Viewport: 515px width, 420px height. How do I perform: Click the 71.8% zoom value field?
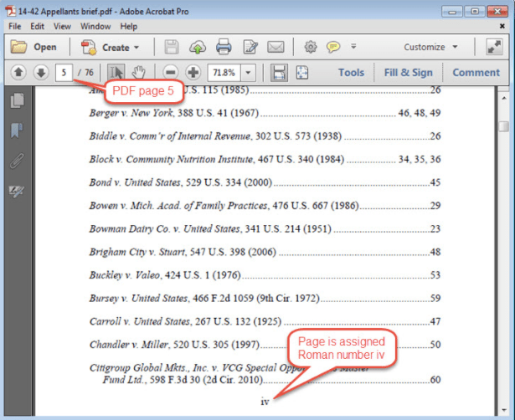point(224,72)
